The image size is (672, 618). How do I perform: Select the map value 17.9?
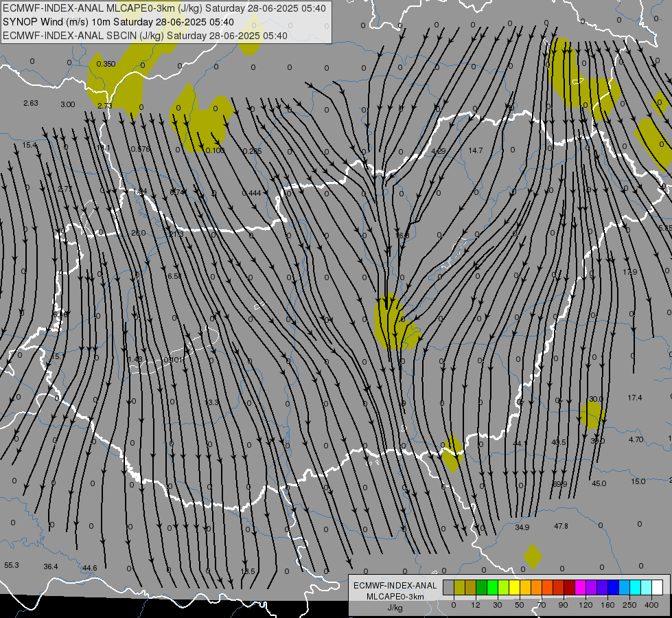point(630,272)
